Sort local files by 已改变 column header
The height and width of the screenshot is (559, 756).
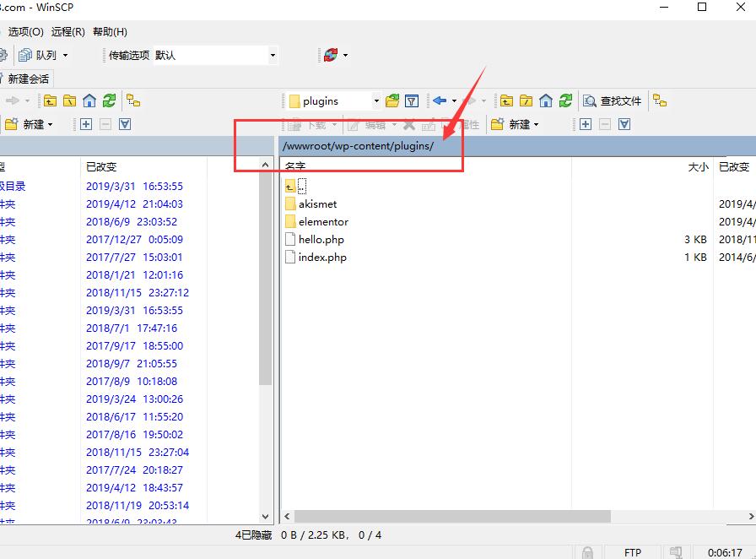click(143, 166)
